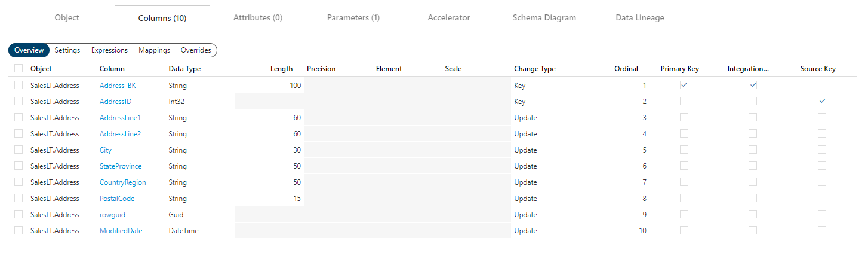Sort by the Data Type column header

click(184, 69)
